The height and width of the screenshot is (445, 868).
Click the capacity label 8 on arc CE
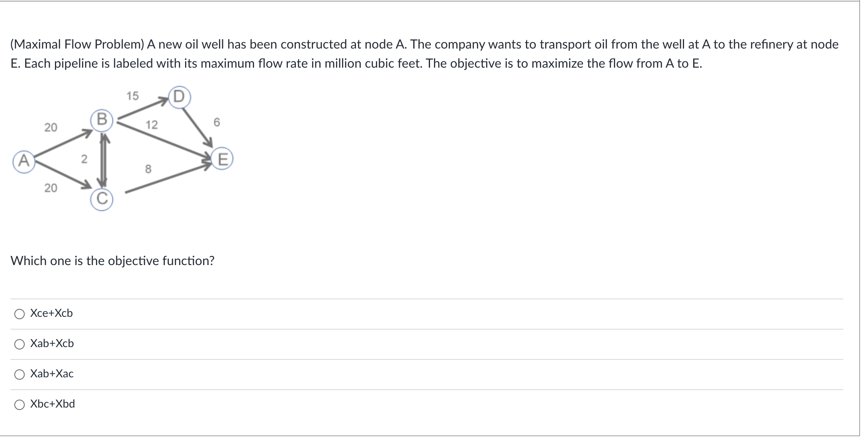click(x=148, y=169)
